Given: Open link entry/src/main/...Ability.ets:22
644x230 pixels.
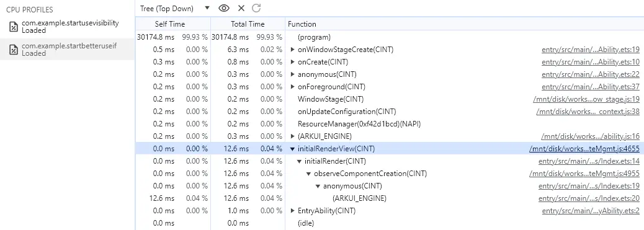Looking at the screenshot, I should [591, 74].
